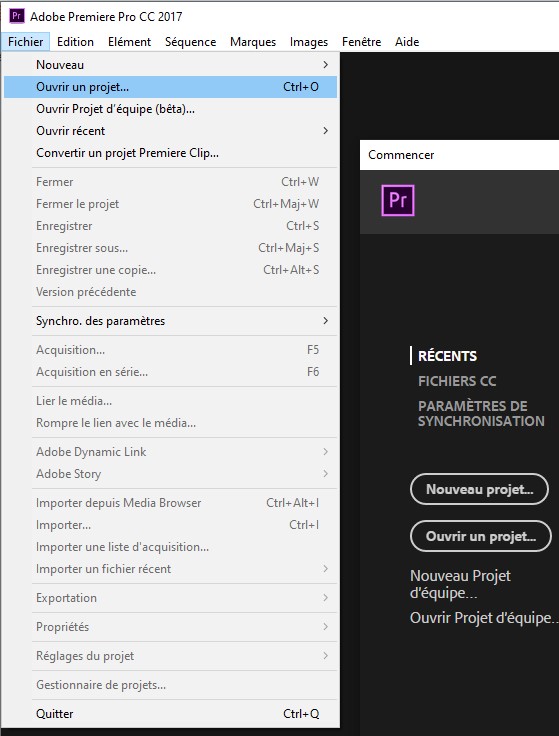Expand the Adobe Story submenu
This screenshot has width=559, height=736.
170,474
